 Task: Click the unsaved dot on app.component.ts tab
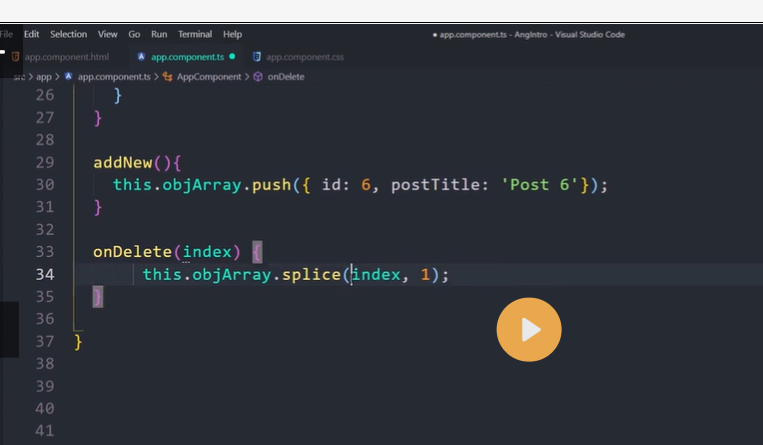pyautogui.click(x=232, y=57)
